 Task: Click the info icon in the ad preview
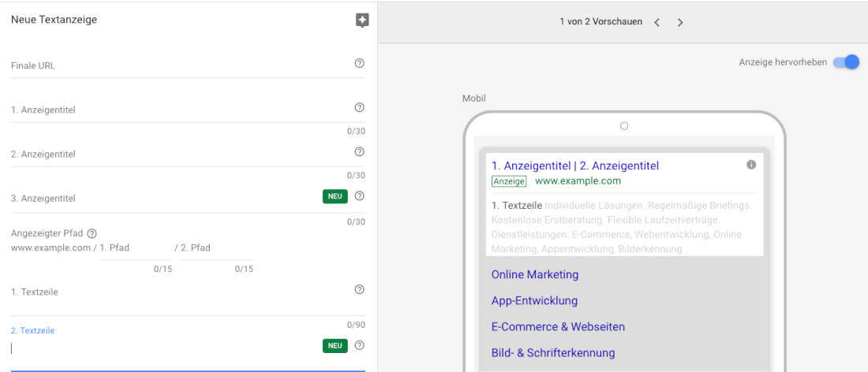click(751, 165)
